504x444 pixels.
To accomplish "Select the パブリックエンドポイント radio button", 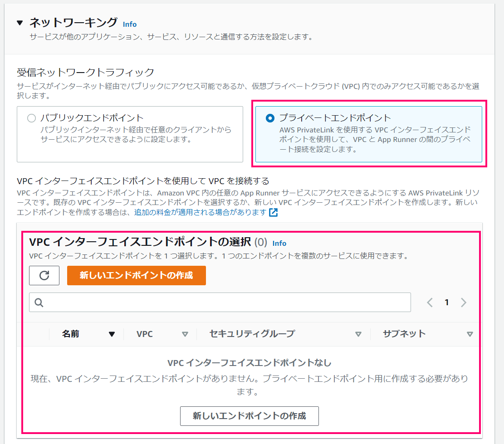I will point(31,118).
